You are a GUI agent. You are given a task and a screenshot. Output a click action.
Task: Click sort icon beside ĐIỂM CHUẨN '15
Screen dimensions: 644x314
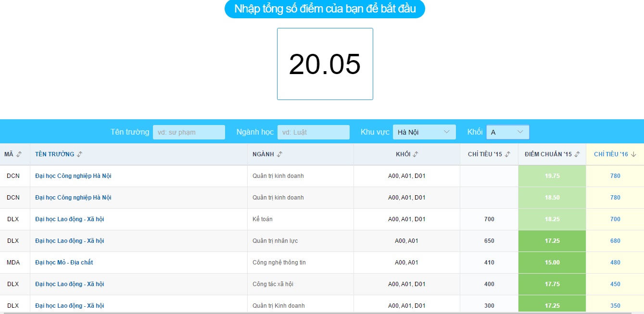tap(577, 154)
